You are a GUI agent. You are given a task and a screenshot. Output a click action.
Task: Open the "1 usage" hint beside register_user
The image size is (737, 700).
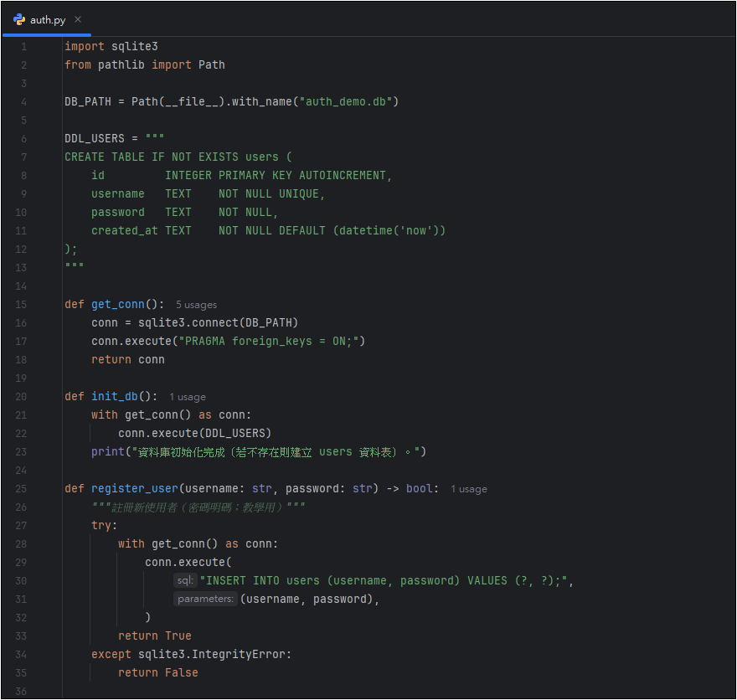pyautogui.click(x=468, y=489)
